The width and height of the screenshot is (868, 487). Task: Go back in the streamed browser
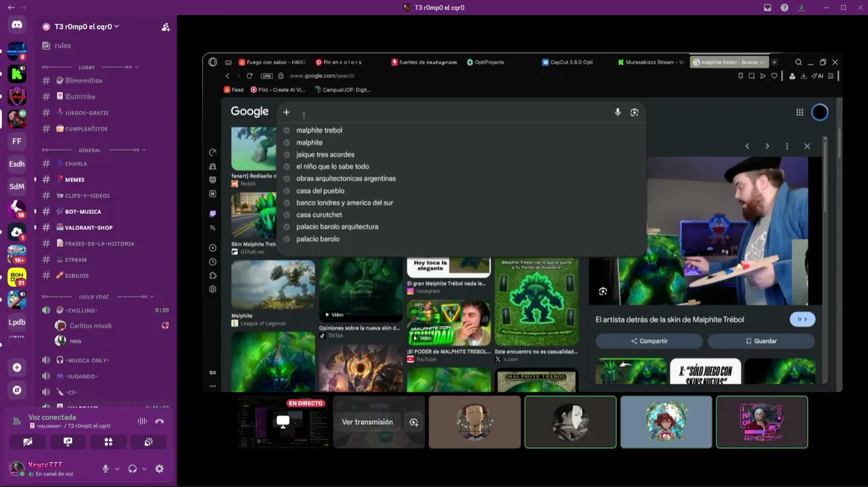(x=227, y=76)
